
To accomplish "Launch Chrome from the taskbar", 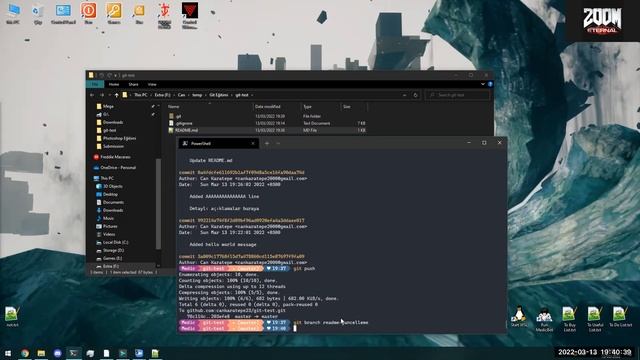I will coord(25,353).
